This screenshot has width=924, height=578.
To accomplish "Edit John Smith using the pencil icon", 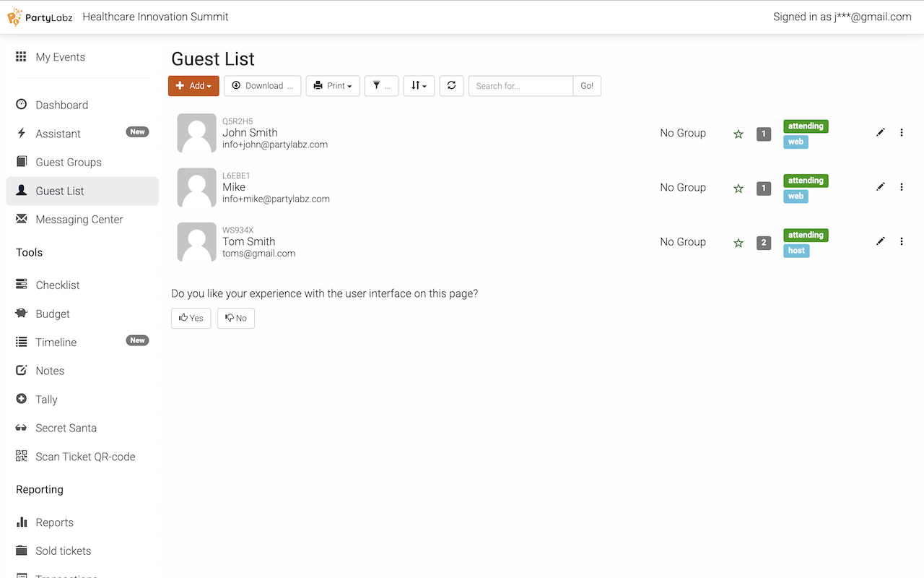I will 880,132.
